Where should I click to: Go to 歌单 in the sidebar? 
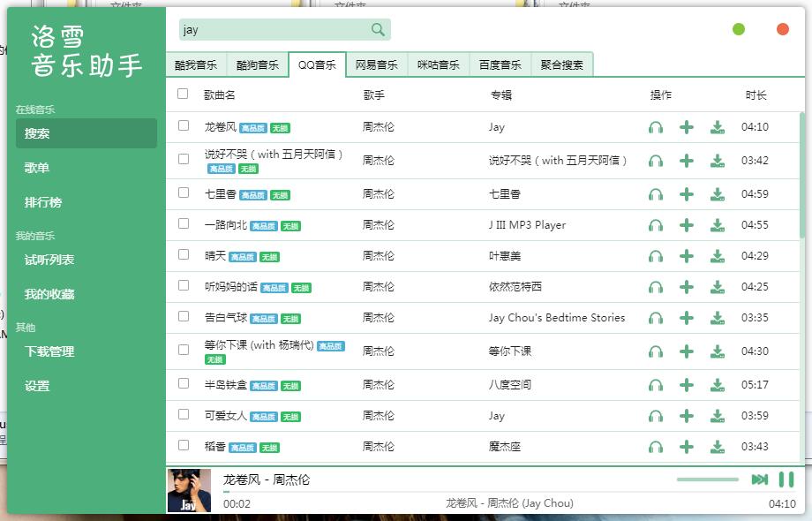point(86,168)
